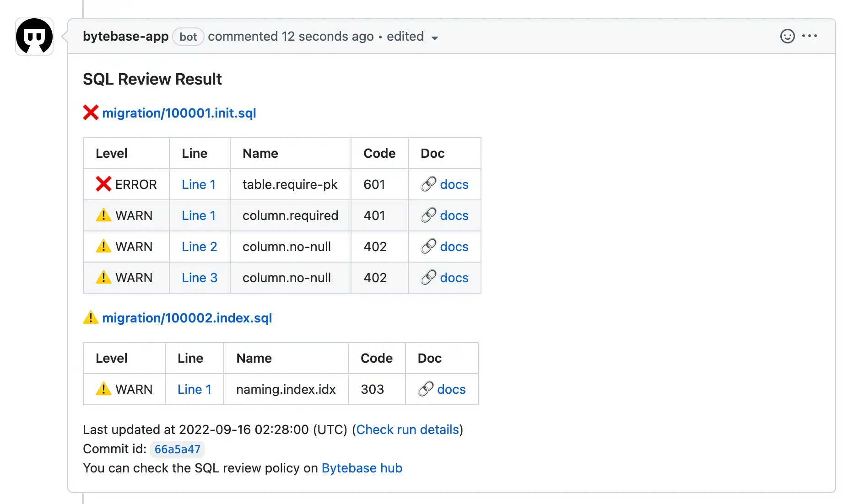This screenshot has height=504, width=854.
Task: Open the comment options kebab menu
Action: (811, 36)
